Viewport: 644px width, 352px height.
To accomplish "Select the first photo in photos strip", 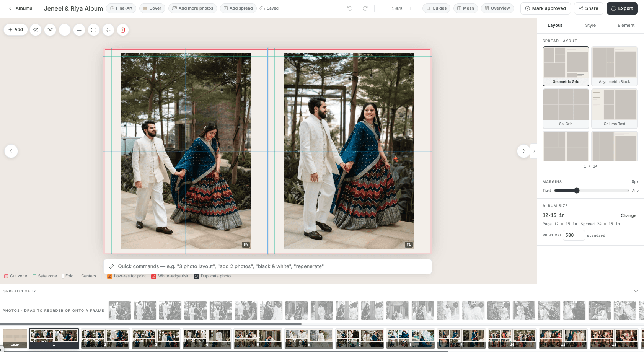I will coord(120,311).
